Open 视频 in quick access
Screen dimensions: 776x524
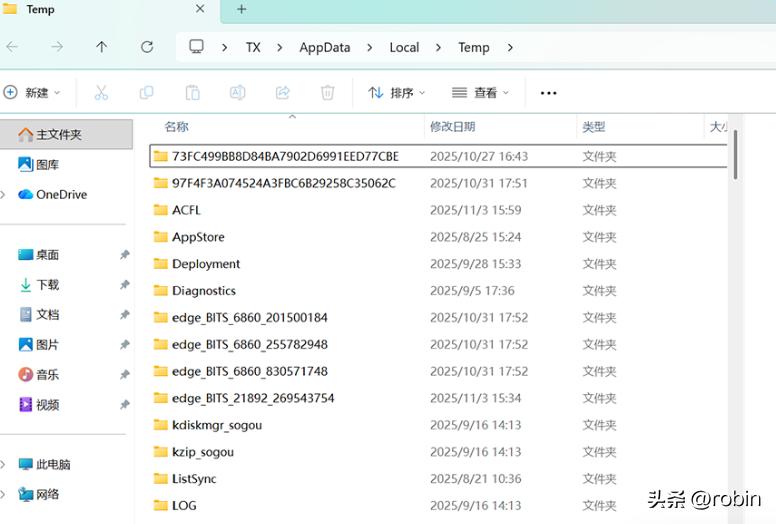pos(38,404)
